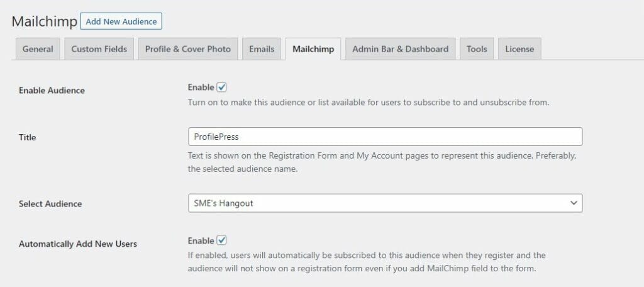Viewport: 644px width, 287px height.
Task: Click description starting 'Turn on to make this audience'
Action: click(x=369, y=103)
